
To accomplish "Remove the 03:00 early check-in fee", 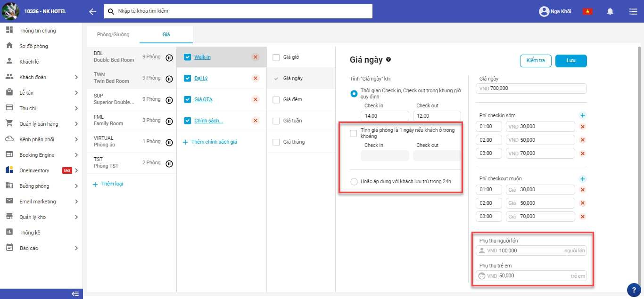I will click(583, 153).
